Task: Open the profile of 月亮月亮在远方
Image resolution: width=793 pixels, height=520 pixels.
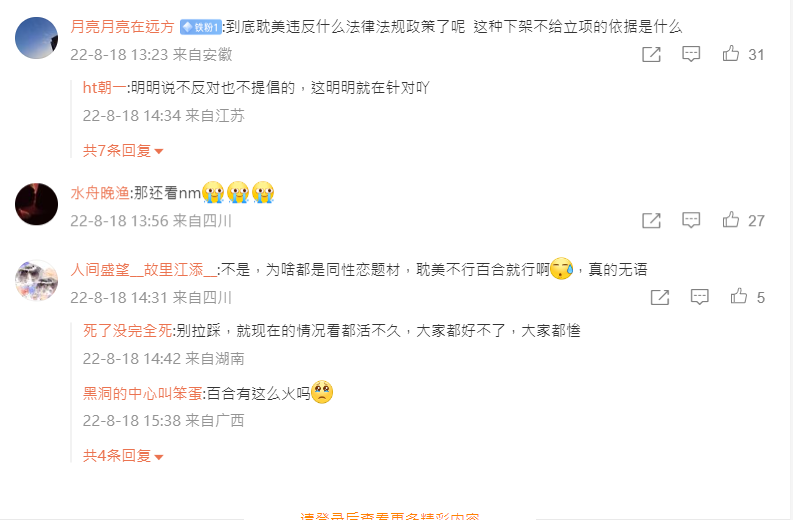Action: pyautogui.click(x=122, y=27)
